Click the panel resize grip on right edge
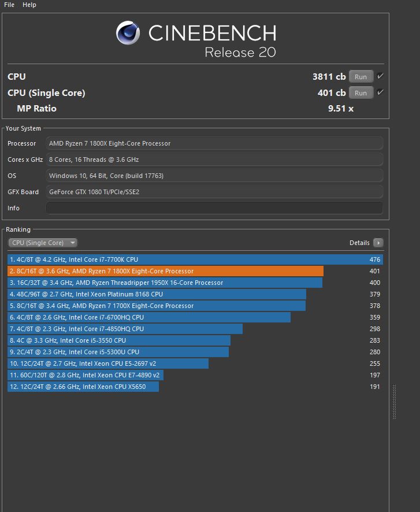The width and height of the screenshot is (420, 512). click(394, 402)
